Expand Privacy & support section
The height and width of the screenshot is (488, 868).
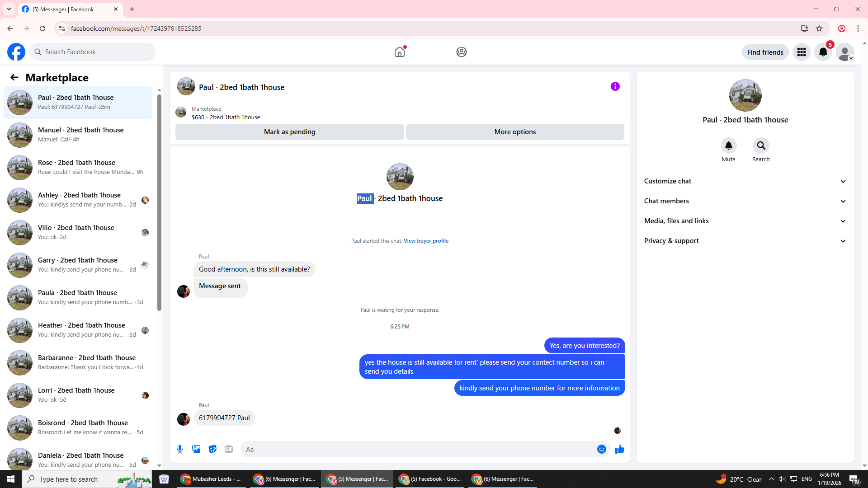pos(745,241)
